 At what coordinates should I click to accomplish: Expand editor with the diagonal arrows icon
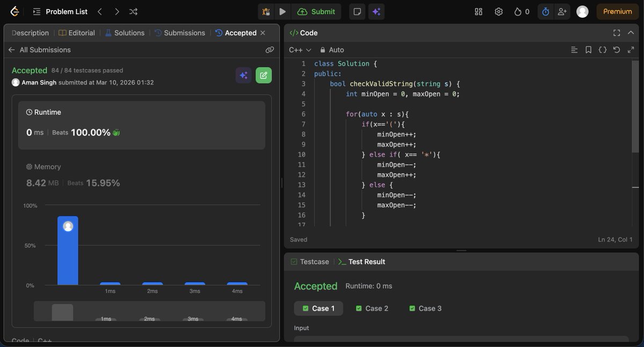[631, 50]
